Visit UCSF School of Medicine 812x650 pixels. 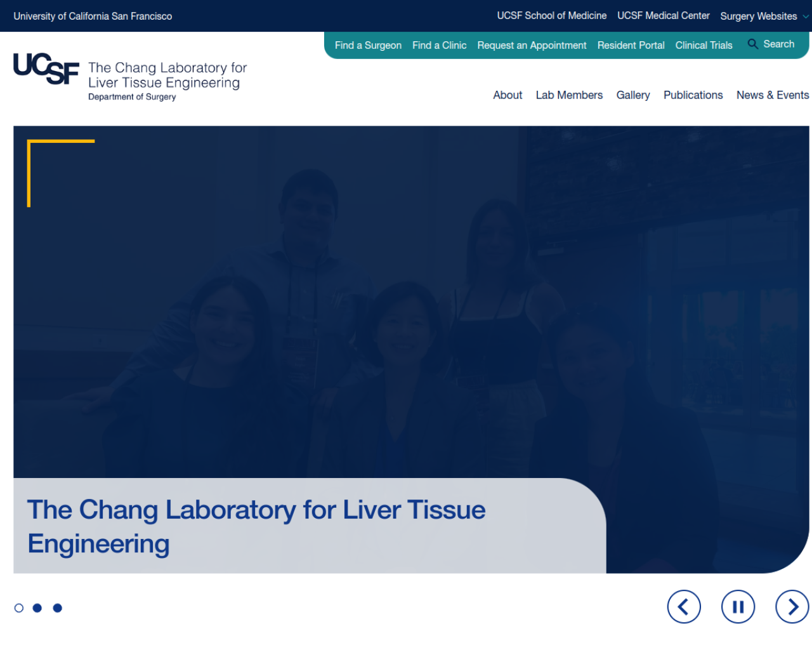click(x=551, y=15)
